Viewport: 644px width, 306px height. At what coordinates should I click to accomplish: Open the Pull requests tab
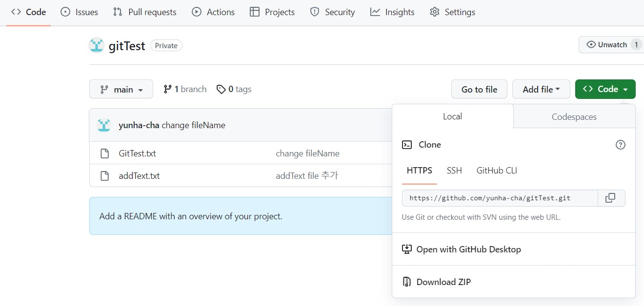pos(145,12)
